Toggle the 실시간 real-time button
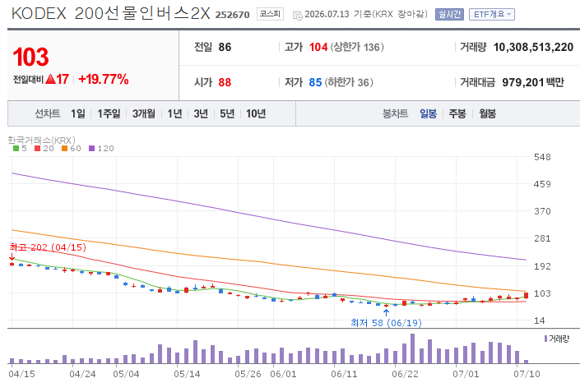 (x=449, y=15)
